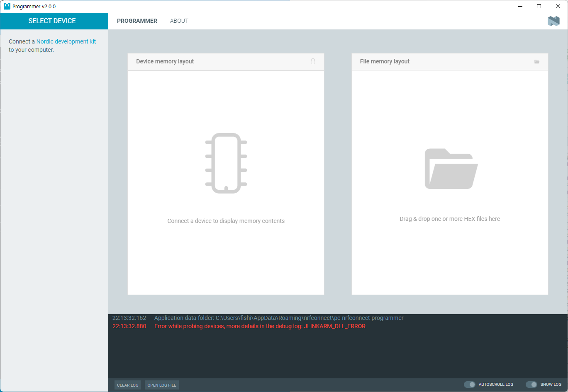Click the large chip illustration

226,163
